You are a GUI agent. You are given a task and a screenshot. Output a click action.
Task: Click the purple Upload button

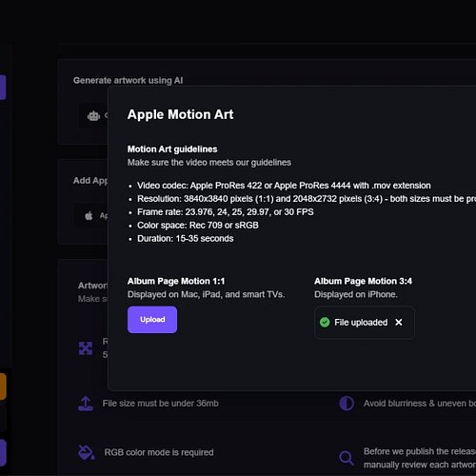click(x=152, y=320)
